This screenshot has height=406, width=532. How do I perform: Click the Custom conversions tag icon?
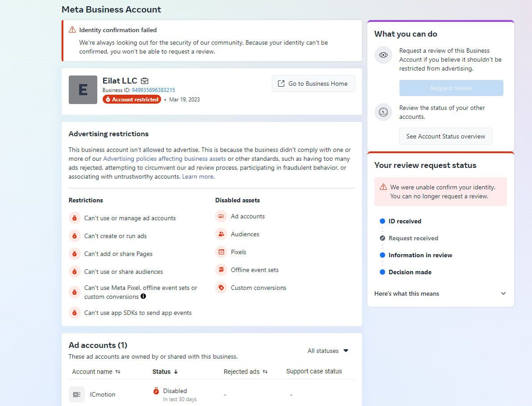pyautogui.click(x=221, y=288)
